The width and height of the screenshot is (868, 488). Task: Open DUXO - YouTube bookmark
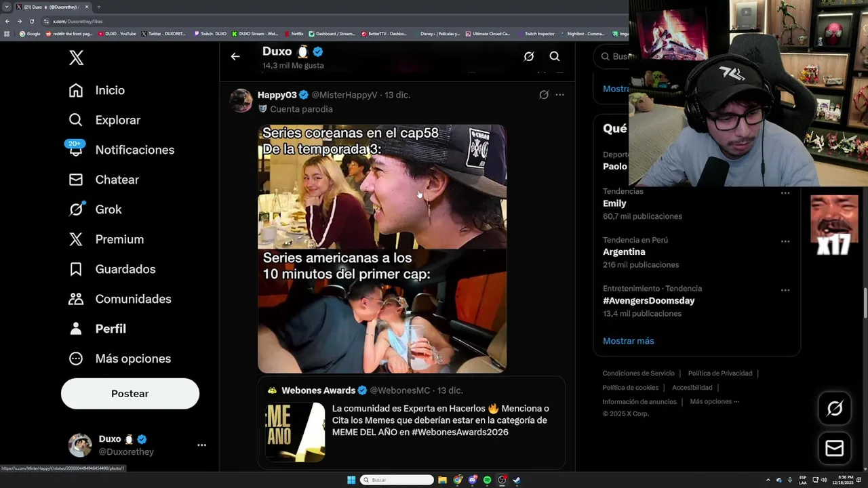click(x=117, y=34)
